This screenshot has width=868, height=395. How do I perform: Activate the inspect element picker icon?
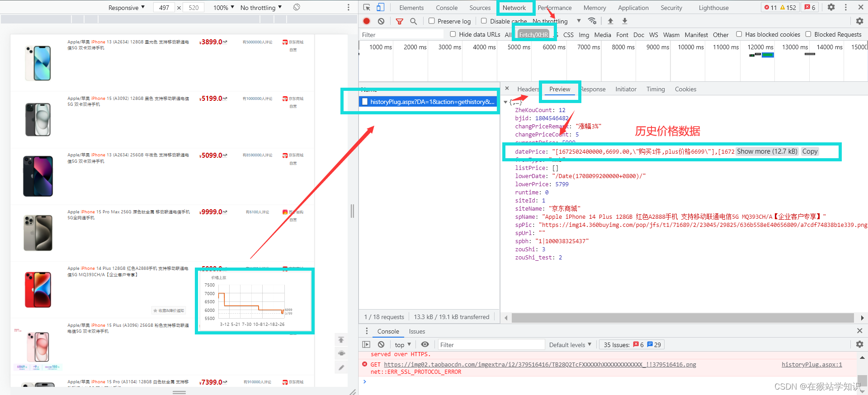click(367, 7)
